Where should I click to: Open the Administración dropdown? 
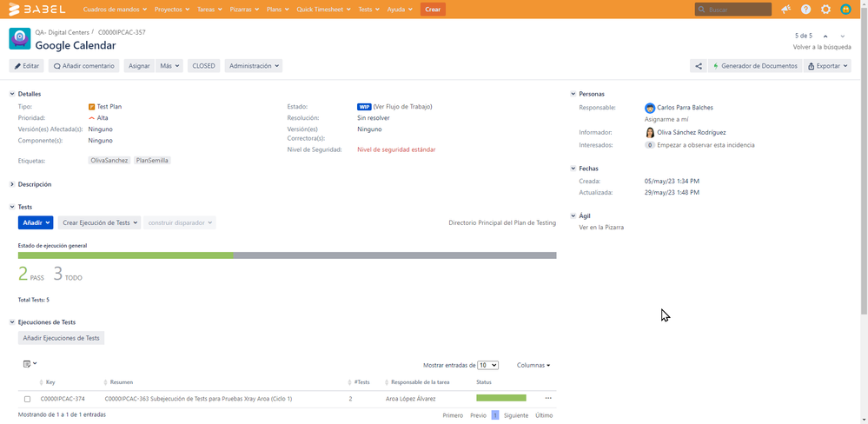[254, 66]
